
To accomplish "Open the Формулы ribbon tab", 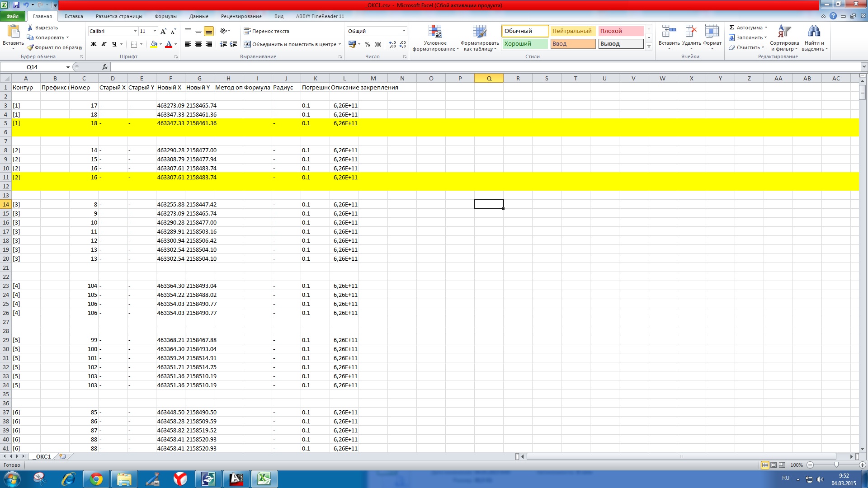I will pos(165,16).
